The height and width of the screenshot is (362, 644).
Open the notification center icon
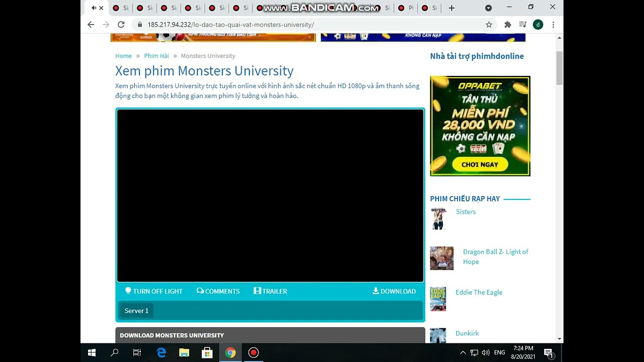(x=548, y=352)
